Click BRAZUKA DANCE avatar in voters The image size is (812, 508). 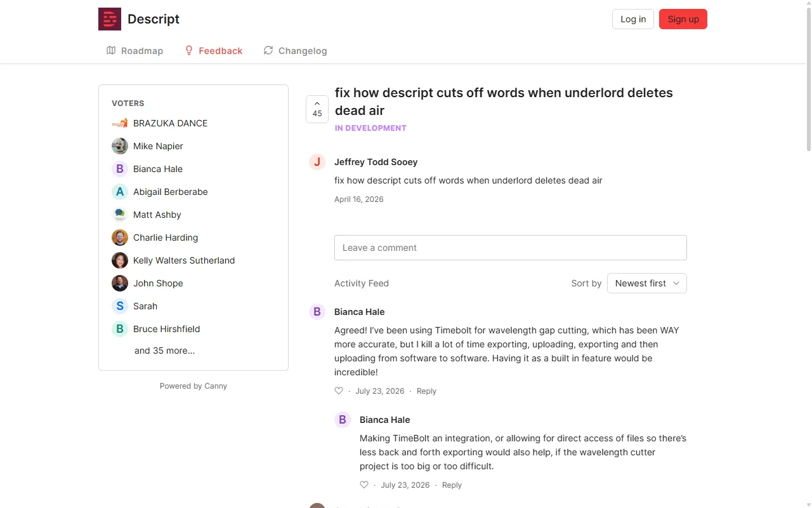coord(120,123)
